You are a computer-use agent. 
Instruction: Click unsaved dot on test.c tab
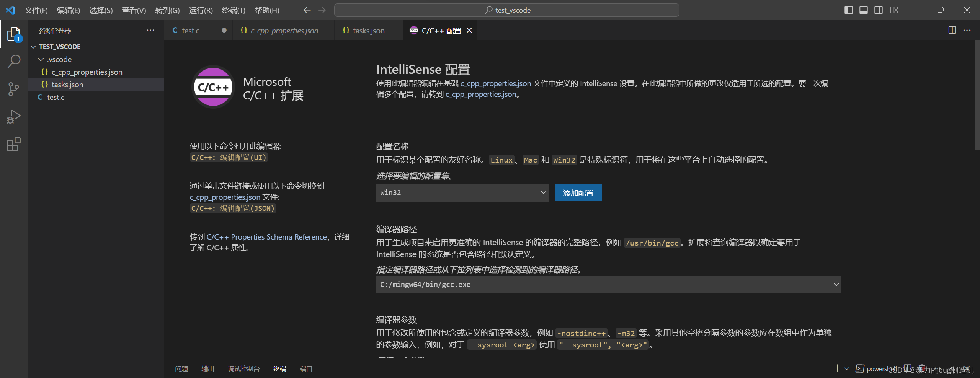coord(224,30)
